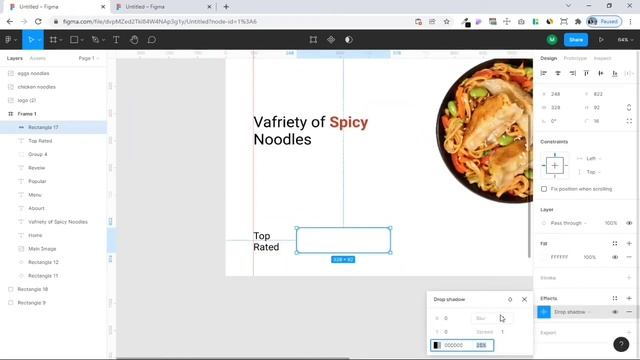Click the Align bottom icon

coord(615,73)
